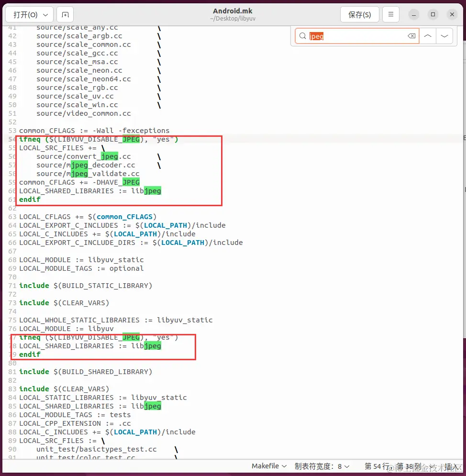Jump to previous search match
This screenshot has width=466, height=476.
[x=427, y=36]
